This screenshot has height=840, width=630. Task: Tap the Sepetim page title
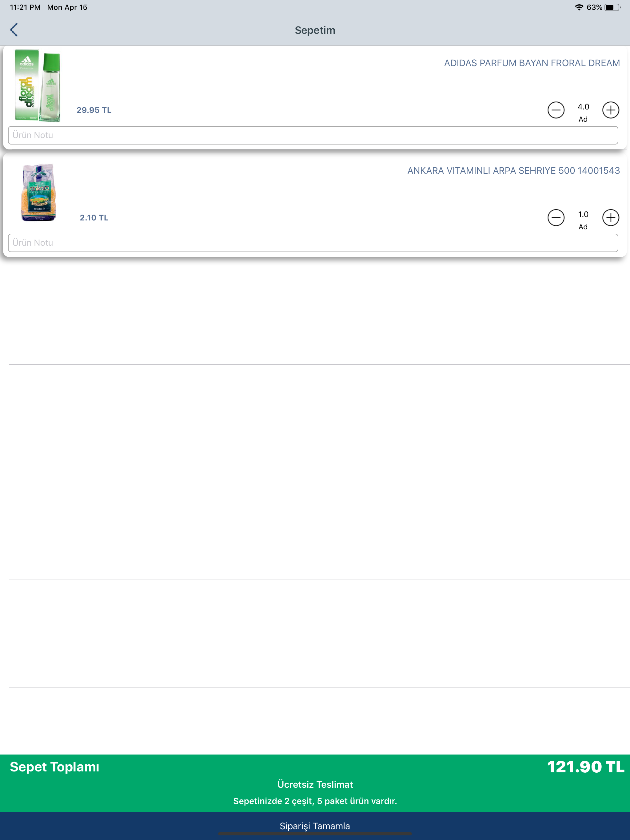pyautogui.click(x=315, y=30)
